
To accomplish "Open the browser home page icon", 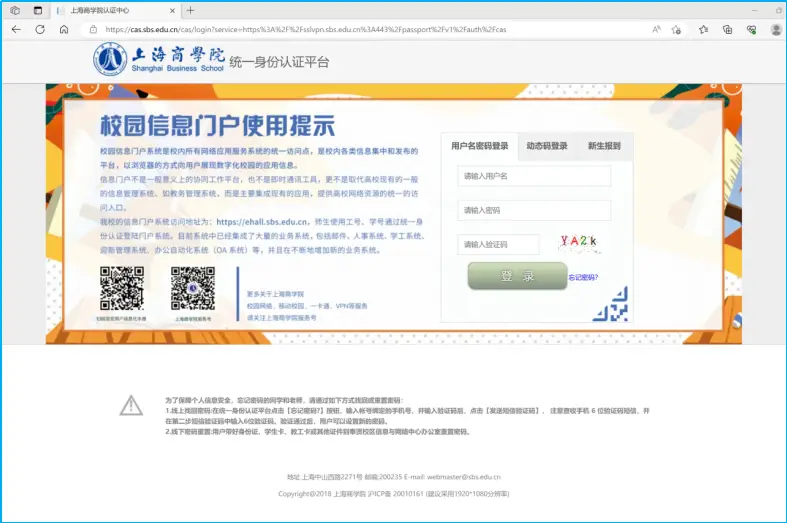I will point(64,30).
